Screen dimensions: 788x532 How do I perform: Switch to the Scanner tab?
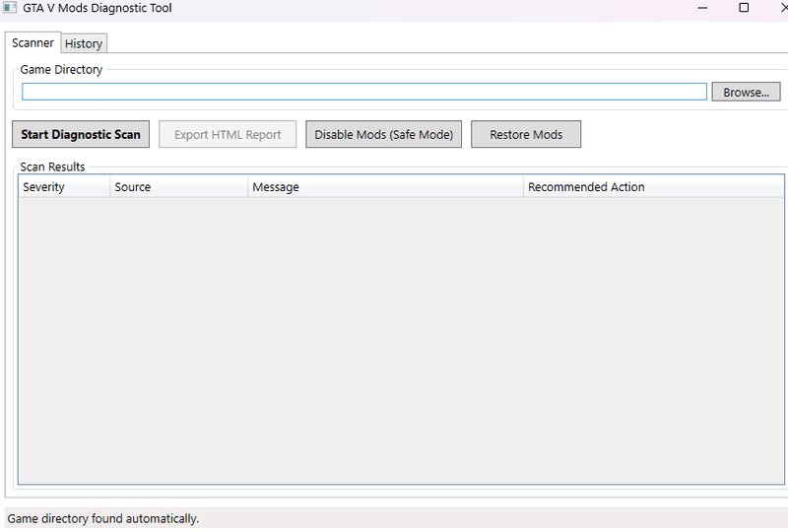[x=33, y=43]
